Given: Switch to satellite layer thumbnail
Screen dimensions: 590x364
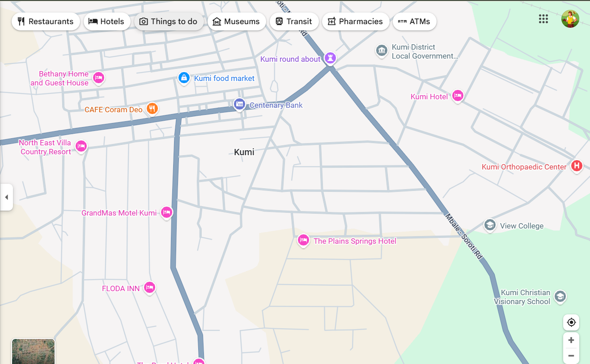Looking at the screenshot, I should pos(33,351).
